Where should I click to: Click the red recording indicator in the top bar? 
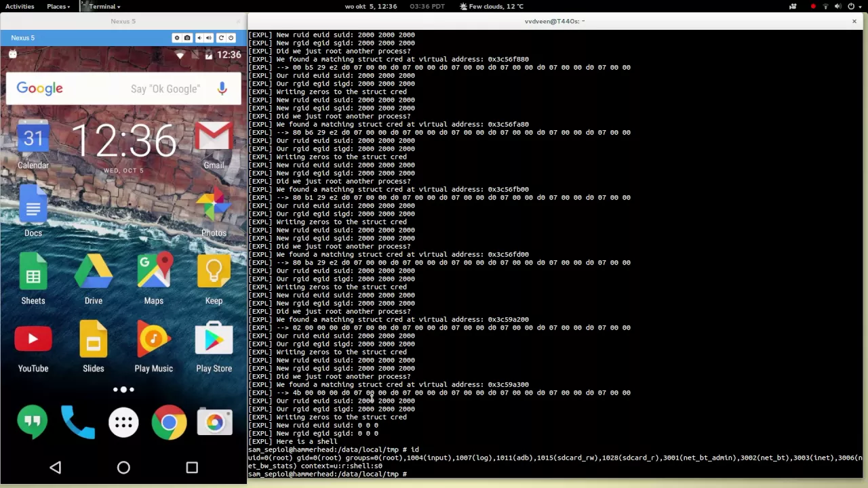[x=813, y=6]
